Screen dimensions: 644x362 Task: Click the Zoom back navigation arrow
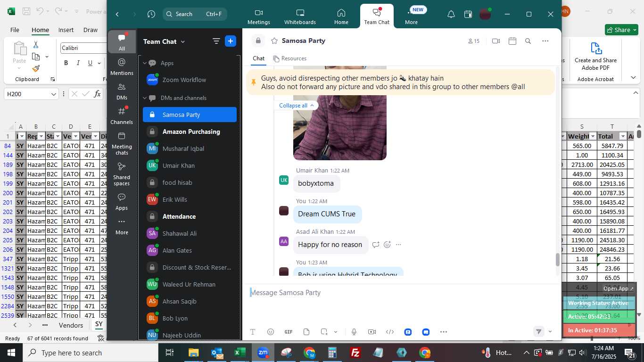tap(117, 14)
